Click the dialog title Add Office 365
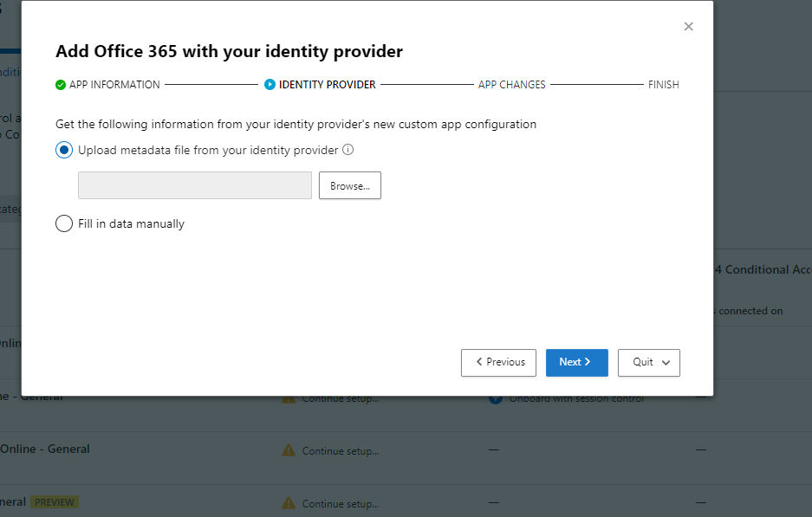 (x=229, y=51)
